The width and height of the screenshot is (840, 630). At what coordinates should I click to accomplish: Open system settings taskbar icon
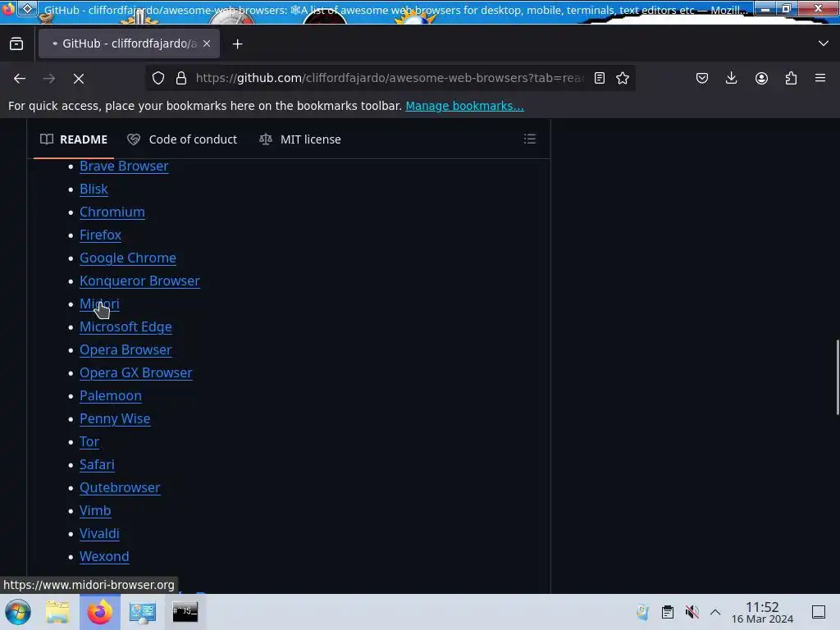coord(142,612)
